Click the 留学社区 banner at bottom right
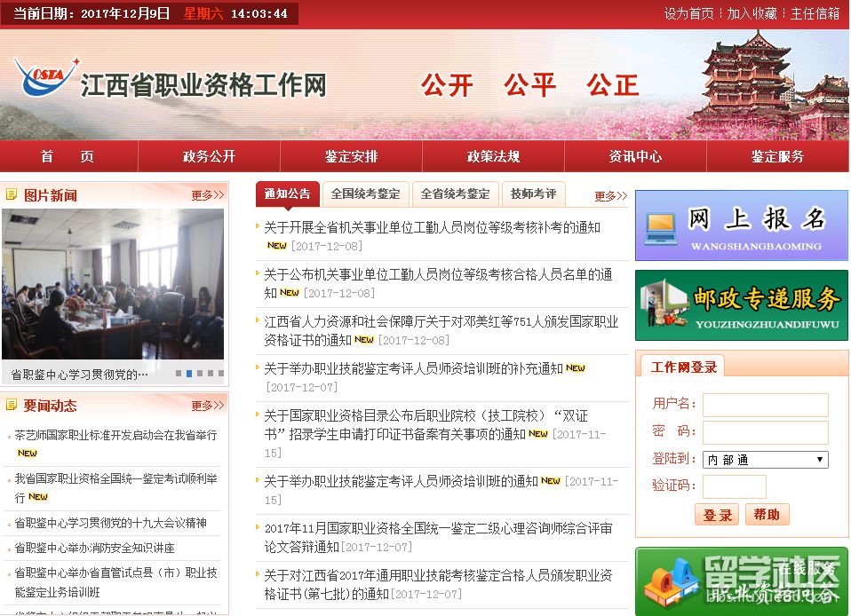This screenshot has width=851, height=616. [x=741, y=581]
